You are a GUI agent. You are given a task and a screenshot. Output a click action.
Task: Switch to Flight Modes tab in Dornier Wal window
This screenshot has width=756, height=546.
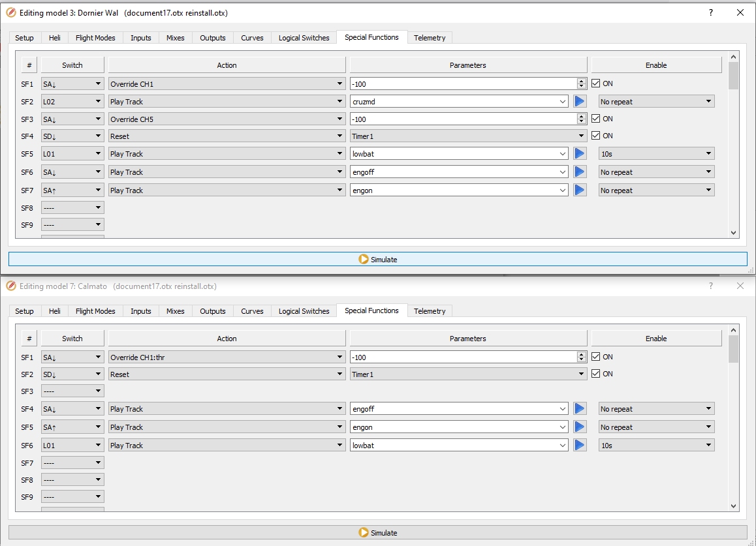coord(95,38)
